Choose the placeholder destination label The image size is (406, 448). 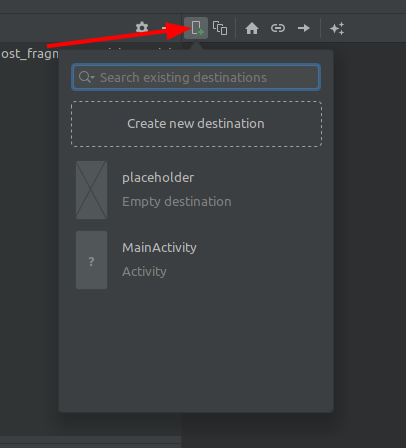(x=158, y=178)
